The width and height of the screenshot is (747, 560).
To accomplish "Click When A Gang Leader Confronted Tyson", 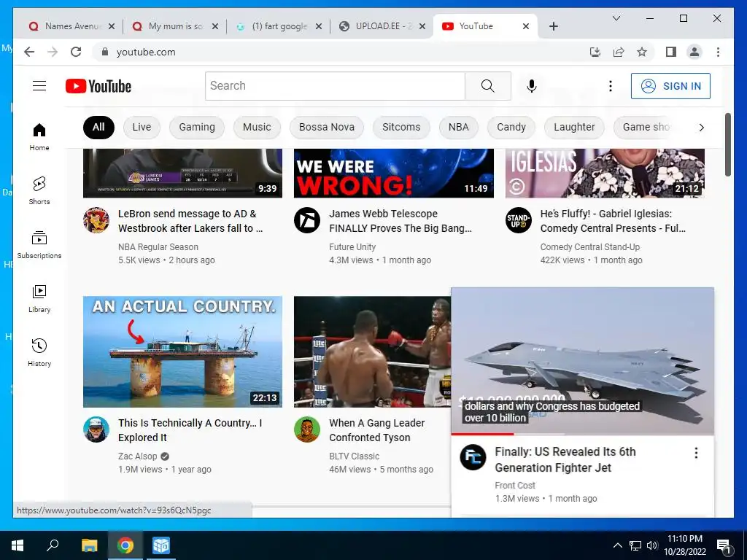I will (x=376, y=430).
